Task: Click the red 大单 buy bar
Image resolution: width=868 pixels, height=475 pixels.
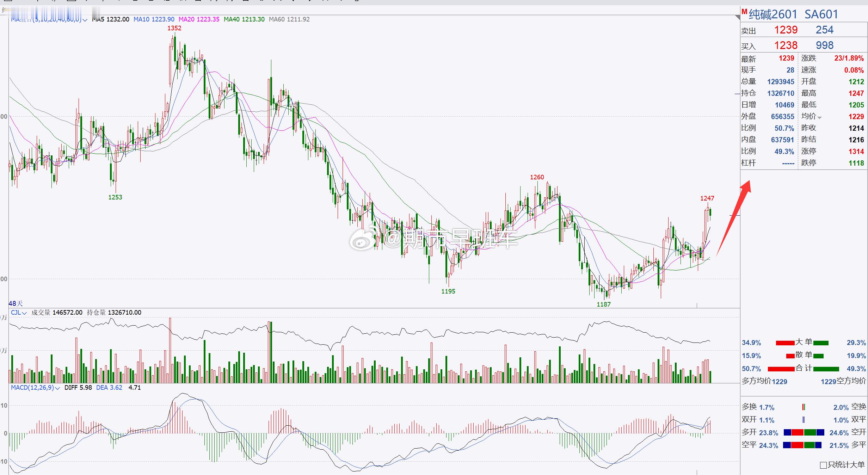Action: pos(785,343)
